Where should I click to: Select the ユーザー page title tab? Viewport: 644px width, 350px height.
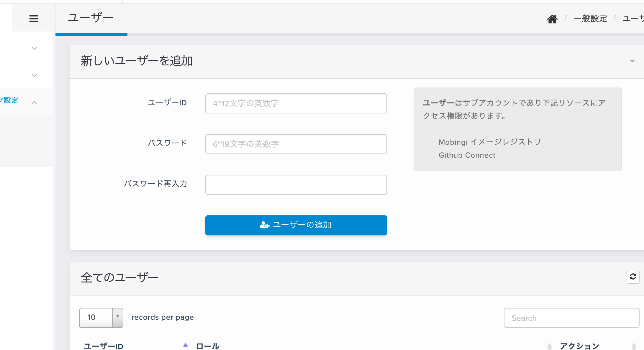click(91, 18)
